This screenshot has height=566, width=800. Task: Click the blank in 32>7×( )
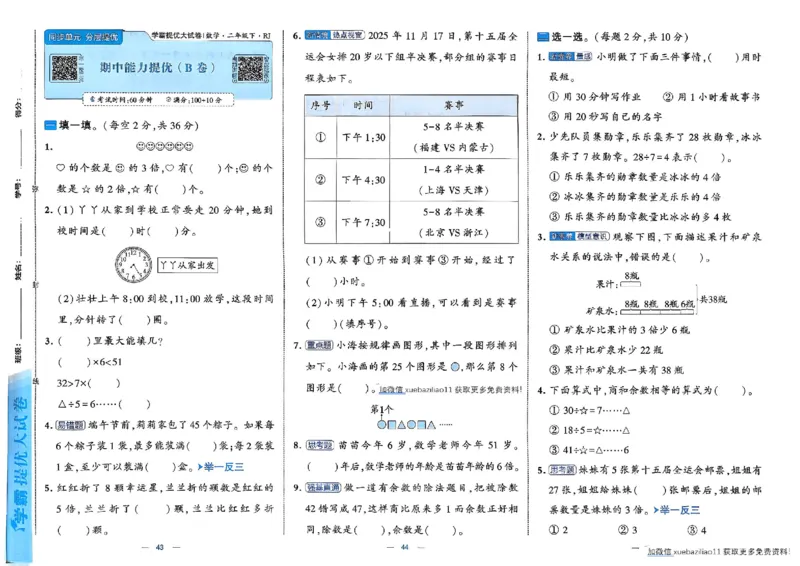click(104, 383)
